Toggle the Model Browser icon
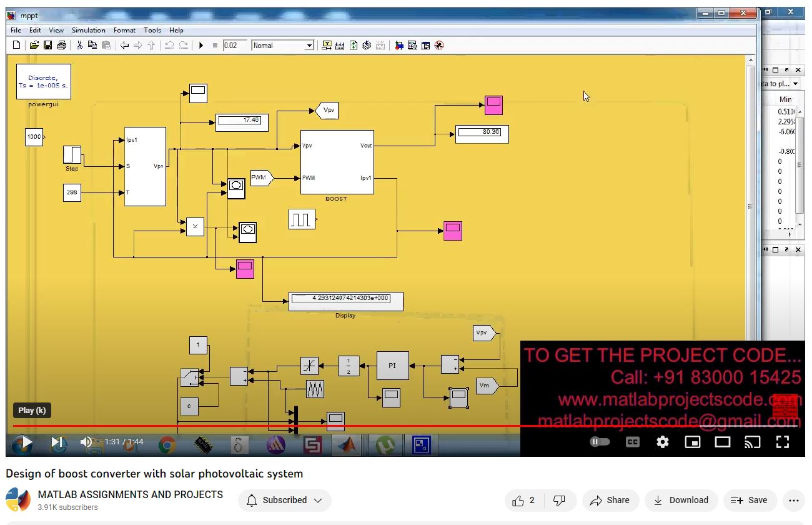812x525 pixels. (x=426, y=46)
